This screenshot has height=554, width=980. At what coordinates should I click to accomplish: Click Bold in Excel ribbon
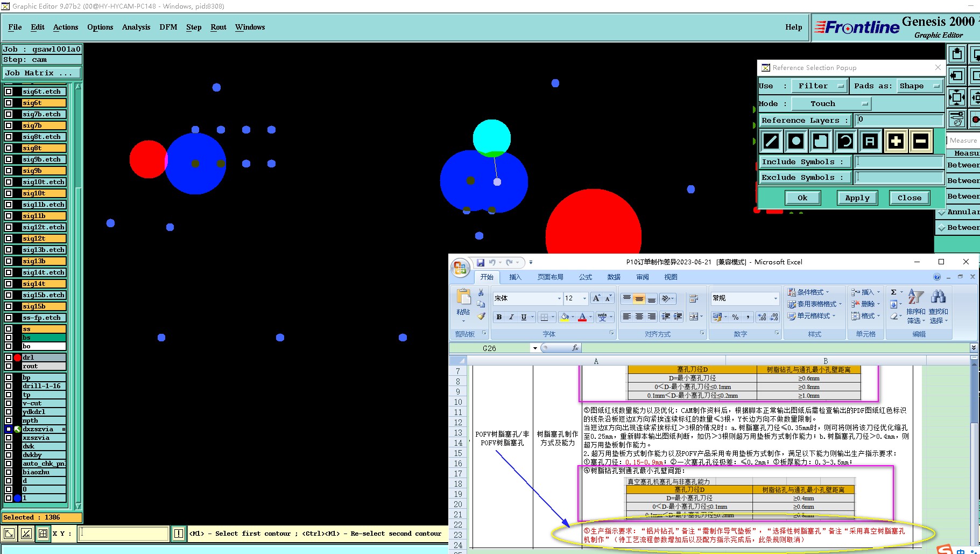[x=499, y=317]
